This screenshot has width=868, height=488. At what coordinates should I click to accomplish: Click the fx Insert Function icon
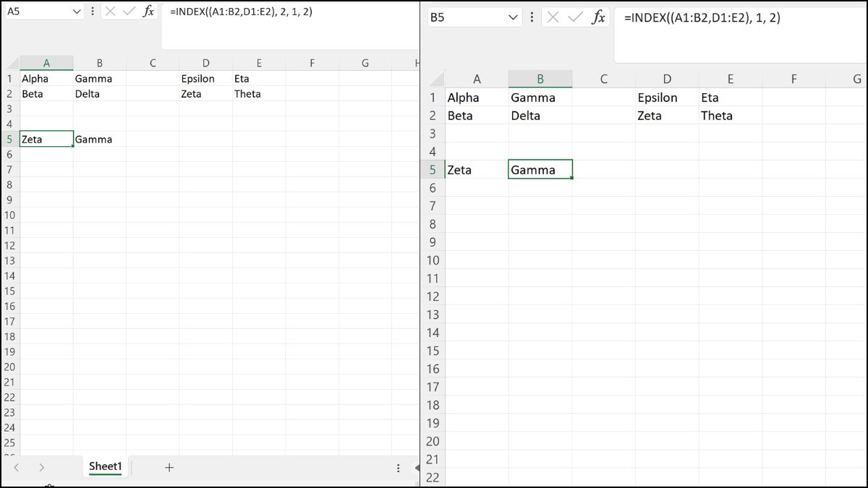pos(149,11)
